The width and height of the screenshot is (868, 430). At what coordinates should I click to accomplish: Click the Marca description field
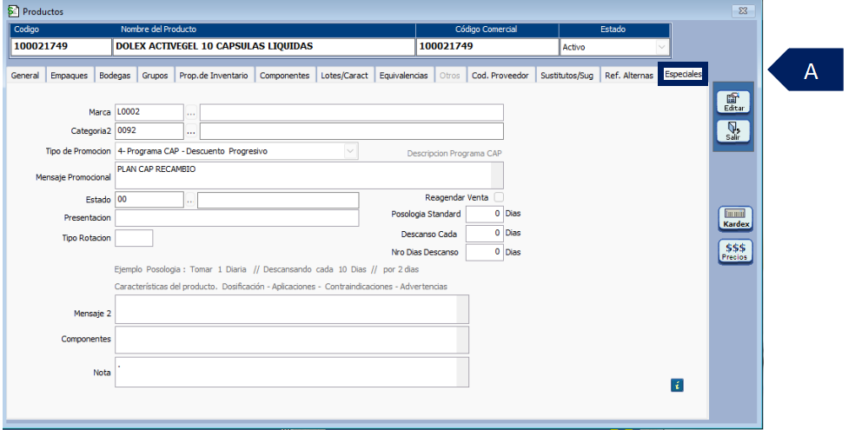point(352,112)
